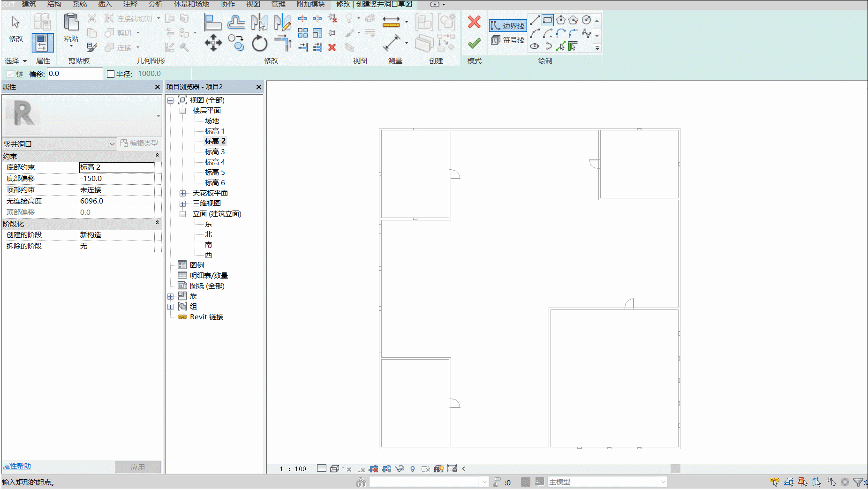Toggle the 链 chain checkbox
Screen dimensions: 868x490
[x=10, y=74]
